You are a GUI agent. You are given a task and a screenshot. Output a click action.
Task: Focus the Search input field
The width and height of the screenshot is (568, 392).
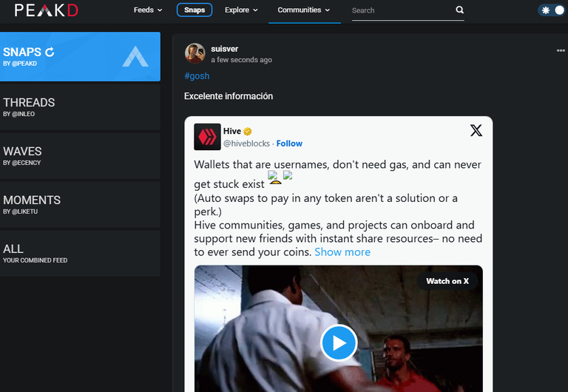click(x=402, y=10)
